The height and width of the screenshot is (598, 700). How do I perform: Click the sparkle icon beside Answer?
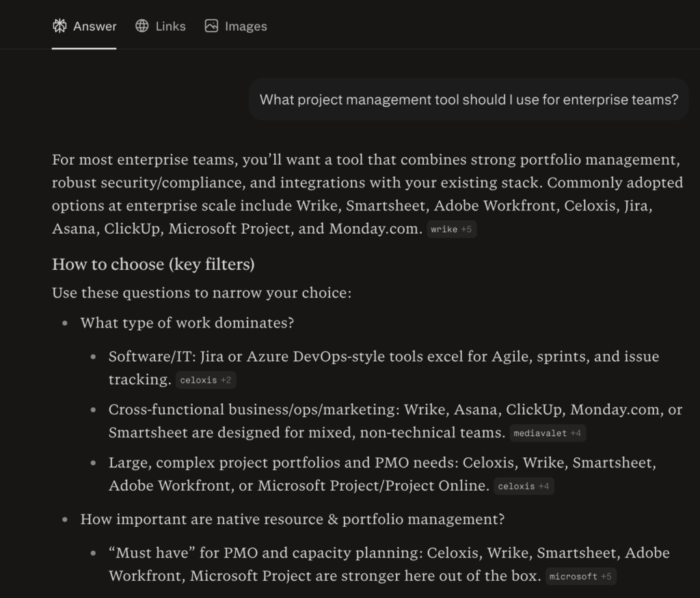click(59, 26)
